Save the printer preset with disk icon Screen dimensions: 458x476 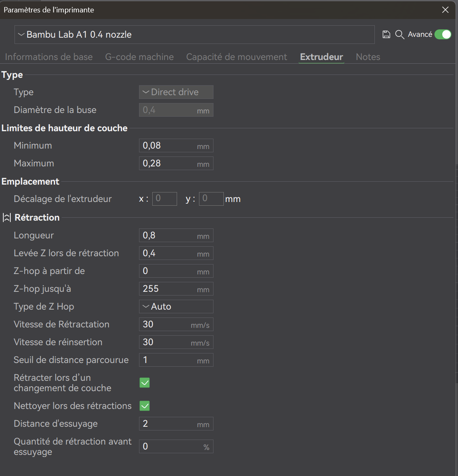386,35
